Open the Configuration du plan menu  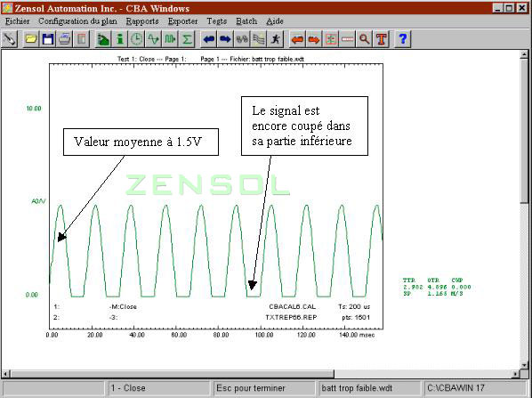pos(77,21)
